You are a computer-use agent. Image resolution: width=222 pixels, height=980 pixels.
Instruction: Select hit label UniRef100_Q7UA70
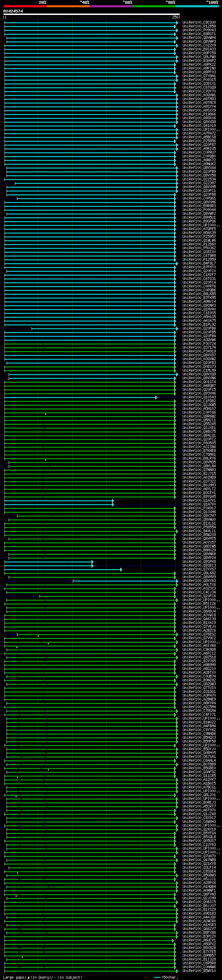(x=199, y=856)
